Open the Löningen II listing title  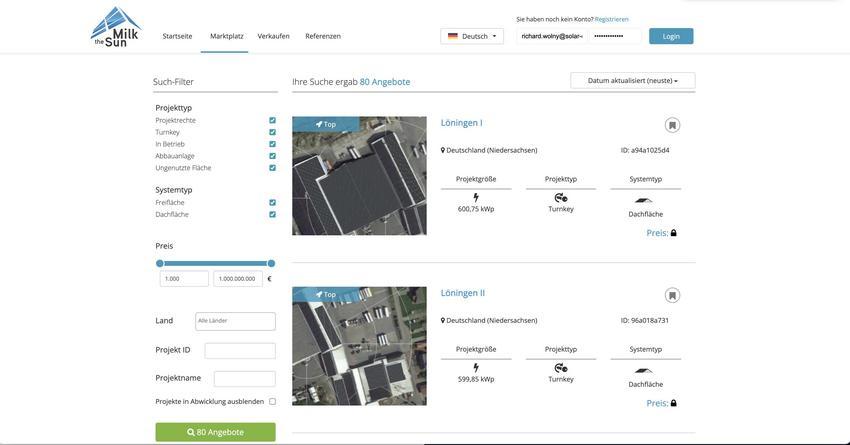point(463,293)
